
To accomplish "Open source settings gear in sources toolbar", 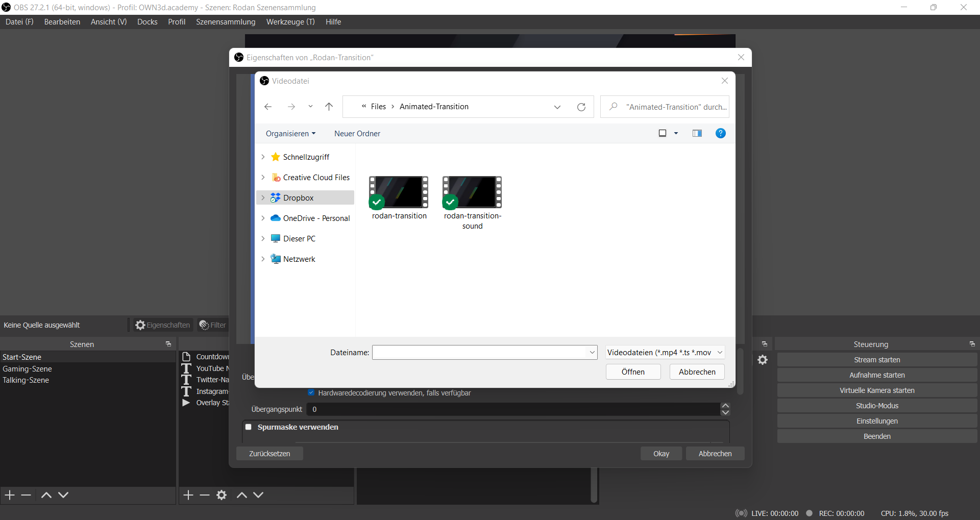I will (x=222, y=495).
